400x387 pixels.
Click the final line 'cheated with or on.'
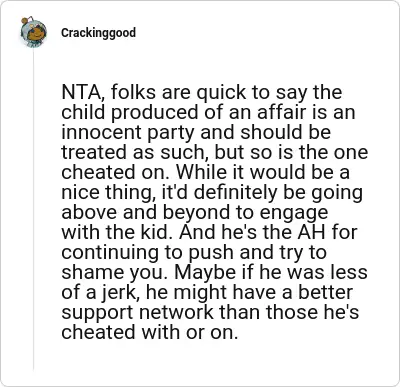coord(150,332)
